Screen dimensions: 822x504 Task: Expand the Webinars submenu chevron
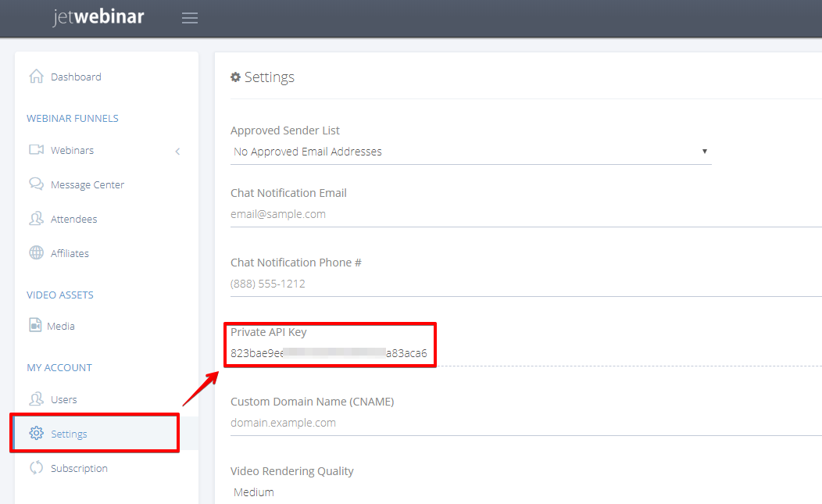pos(177,151)
